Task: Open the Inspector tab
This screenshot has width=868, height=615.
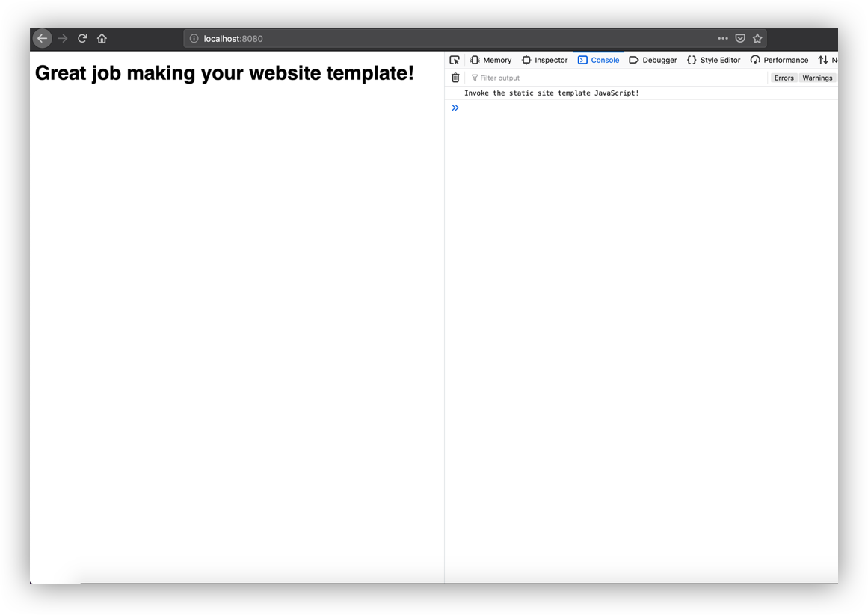Action: 545,60
